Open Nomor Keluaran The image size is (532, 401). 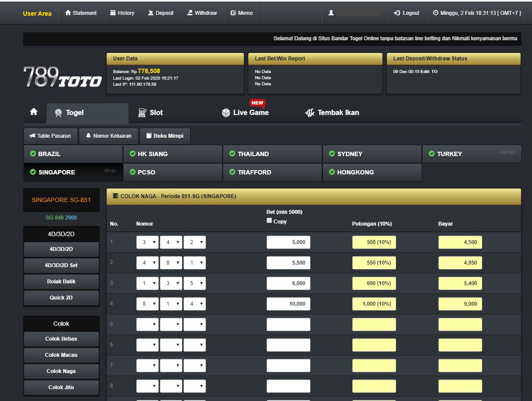click(x=109, y=136)
